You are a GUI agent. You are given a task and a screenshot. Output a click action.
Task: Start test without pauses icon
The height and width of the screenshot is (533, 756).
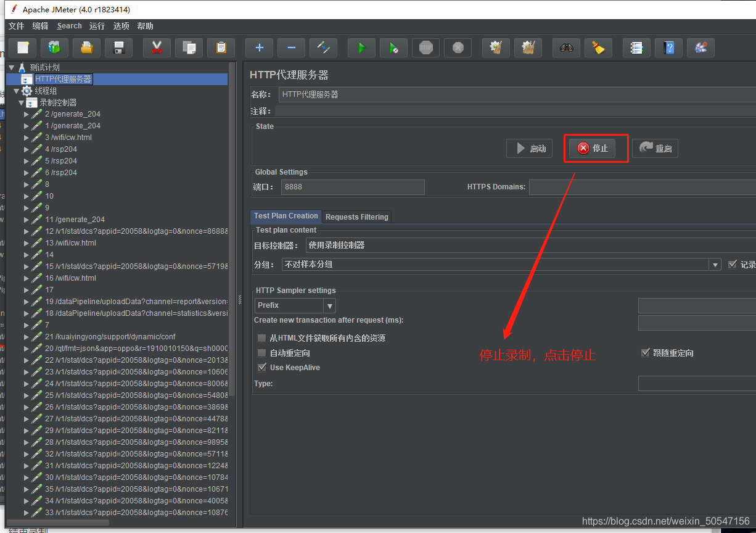393,48
